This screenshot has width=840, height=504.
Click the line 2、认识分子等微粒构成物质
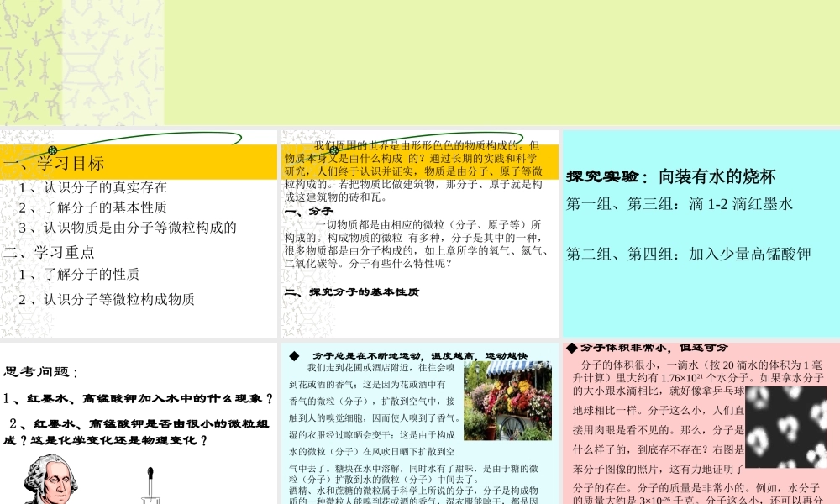[107, 299]
